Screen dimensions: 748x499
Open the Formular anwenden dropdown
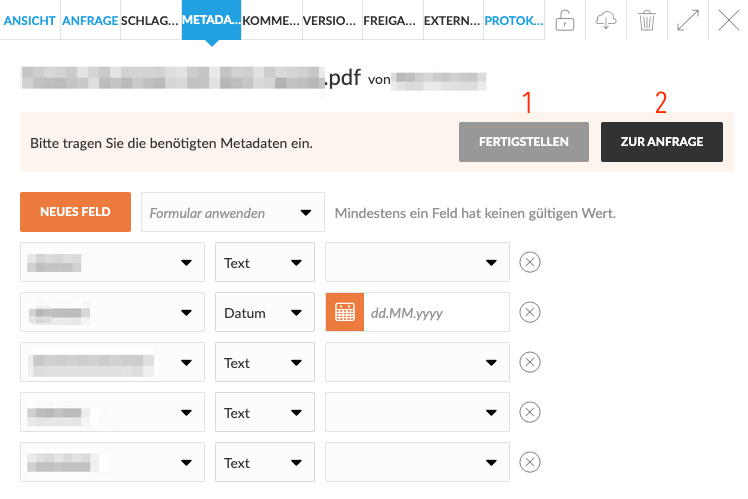pyautogui.click(x=233, y=212)
